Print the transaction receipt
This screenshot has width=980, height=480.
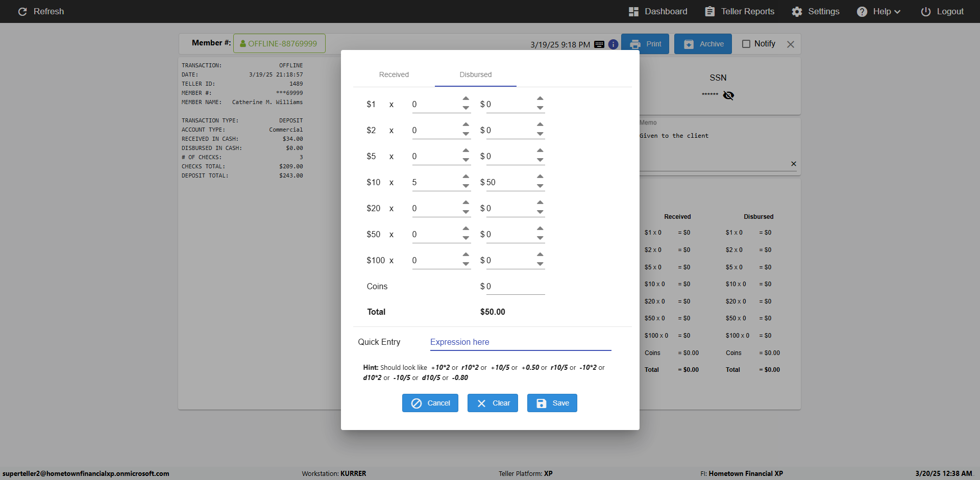click(645, 44)
